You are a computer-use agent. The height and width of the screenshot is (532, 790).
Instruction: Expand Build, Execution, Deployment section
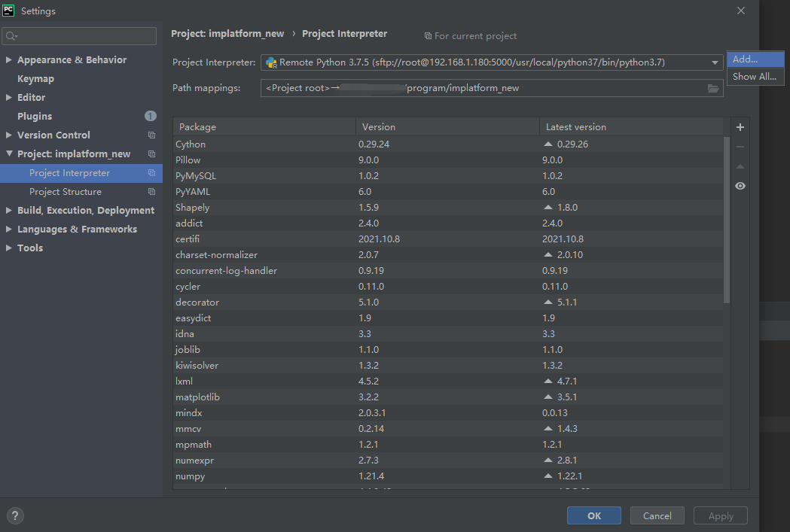(8, 210)
